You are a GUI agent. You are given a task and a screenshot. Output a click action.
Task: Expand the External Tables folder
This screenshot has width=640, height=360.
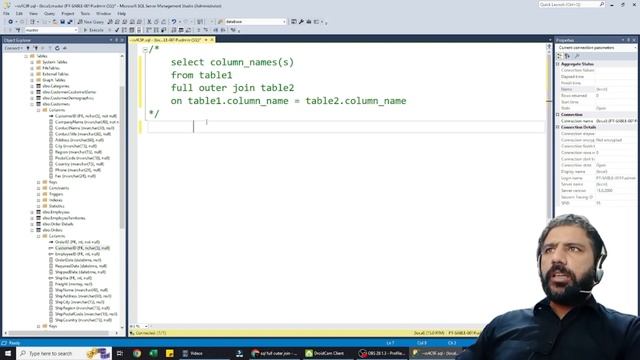click(32, 74)
